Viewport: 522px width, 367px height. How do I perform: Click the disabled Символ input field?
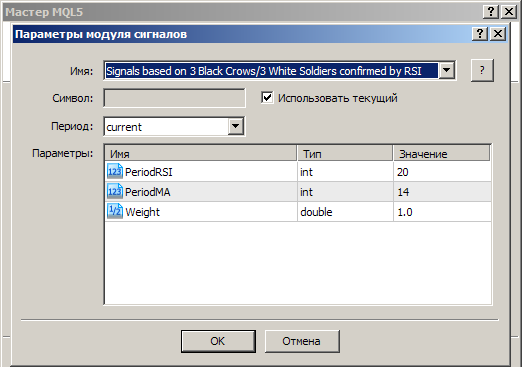pos(174,98)
